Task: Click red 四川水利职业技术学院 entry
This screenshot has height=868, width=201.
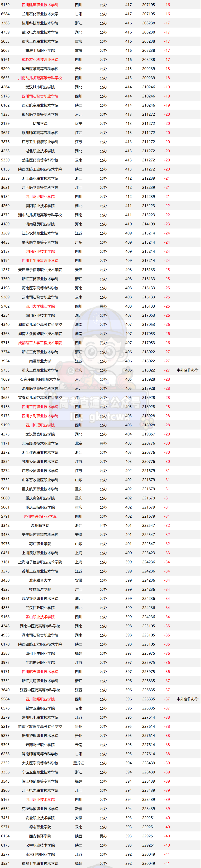Action: click(40, 416)
